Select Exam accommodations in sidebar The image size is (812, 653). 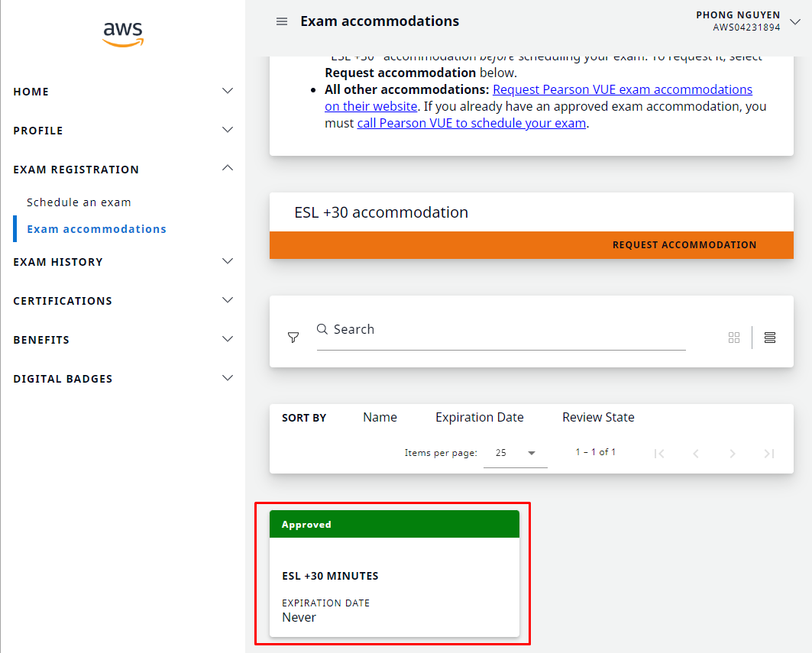pyautogui.click(x=96, y=229)
